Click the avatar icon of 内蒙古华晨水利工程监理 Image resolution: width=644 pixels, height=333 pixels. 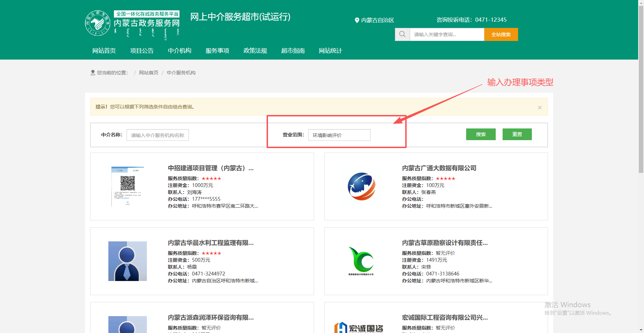pyautogui.click(x=127, y=261)
